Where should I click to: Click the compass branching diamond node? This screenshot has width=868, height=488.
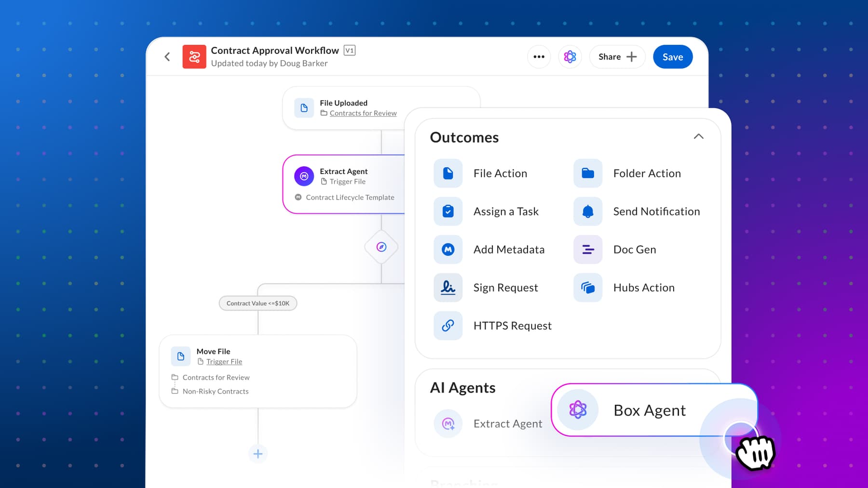click(x=381, y=247)
